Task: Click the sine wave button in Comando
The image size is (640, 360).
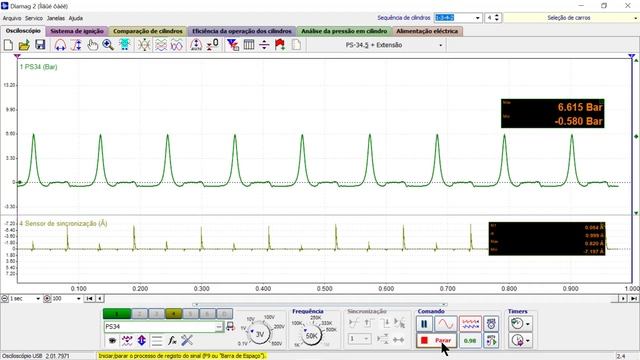Action: point(446,324)
